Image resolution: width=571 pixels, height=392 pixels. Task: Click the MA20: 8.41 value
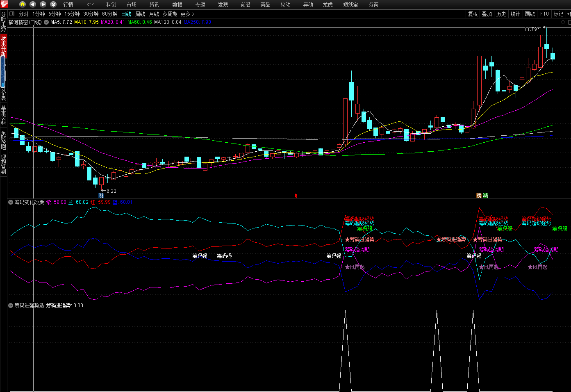point(113,22)
